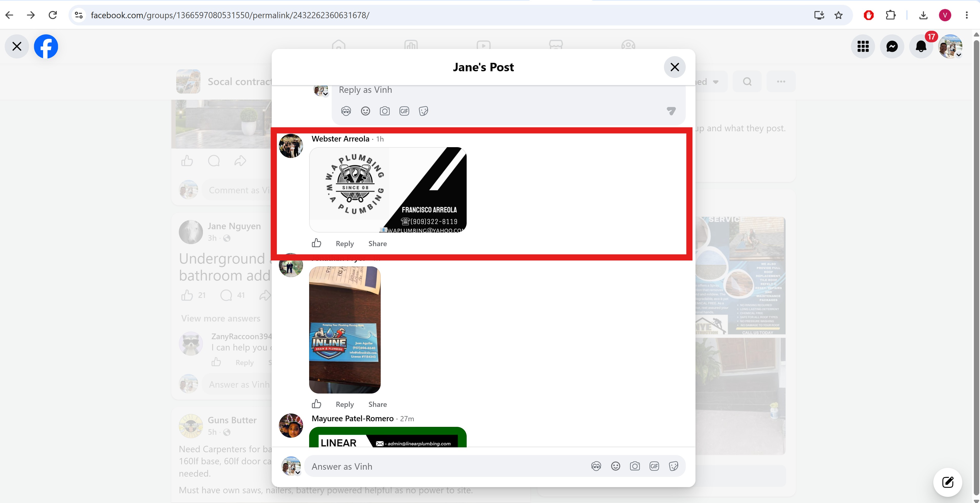Image resolution: width=980 pixels, height=503 pixels.
Task: Click the install app icon in address bar
Action: pos(819,15)
